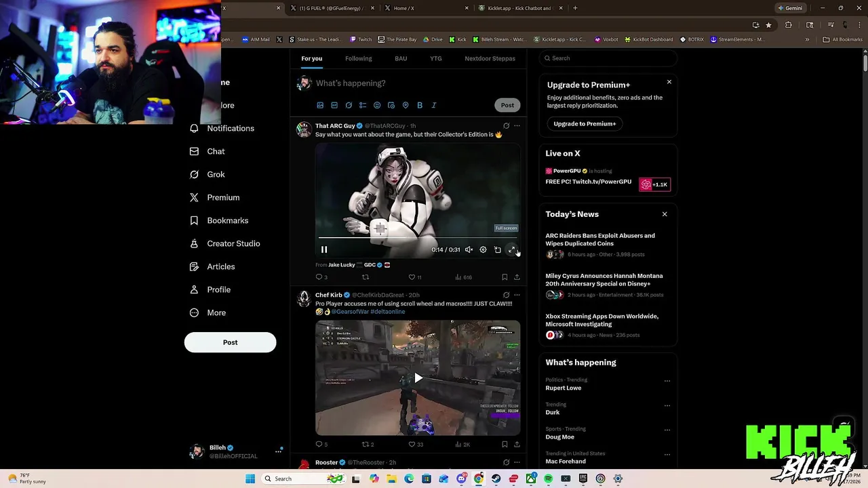Bookmark this page with the star icon
The width and height of the screenshot is (868, 488).
pyautogui.click(x=768, y=25)
